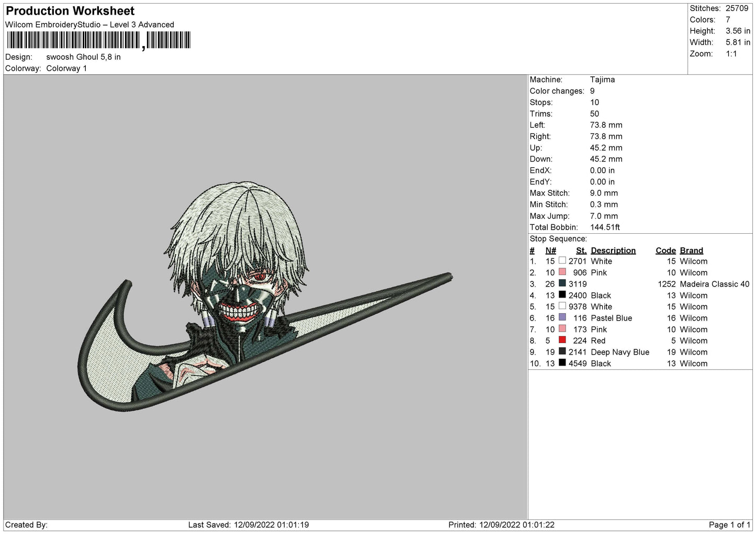The height and width of the screenshot is (534, 756).
Task: Click the Description column header
Action: 613,251
